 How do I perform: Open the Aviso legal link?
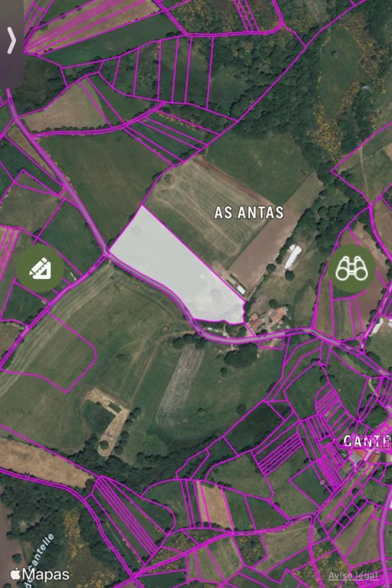pyautogui.click(x=353, y=575)
